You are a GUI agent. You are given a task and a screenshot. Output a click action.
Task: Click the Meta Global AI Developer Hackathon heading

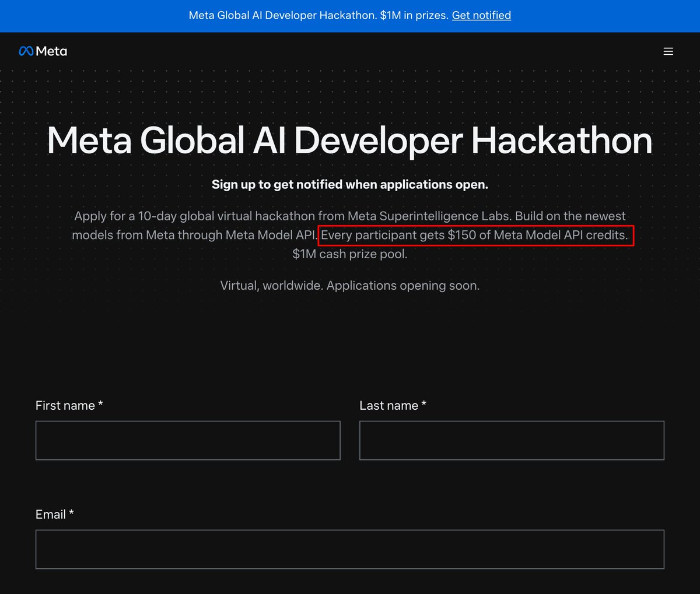tap(350, 140)
